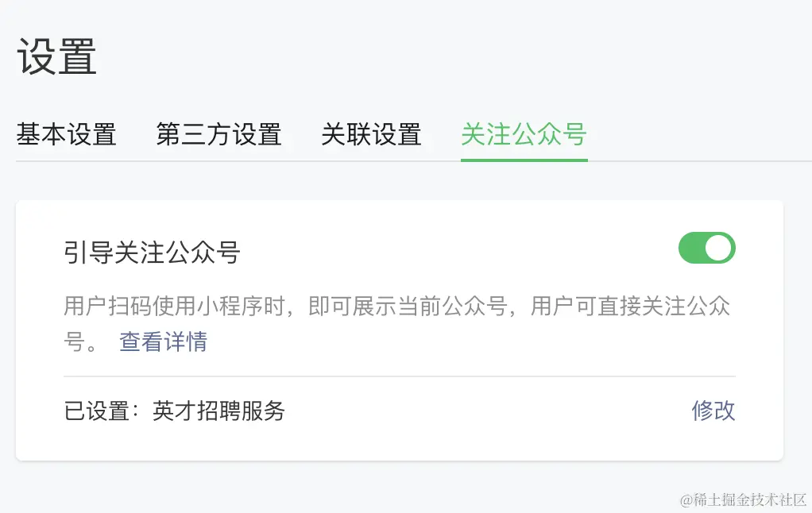The image size is (812, 513).
Task: Select the 关联设置 tab
Action: click(371, 134)
